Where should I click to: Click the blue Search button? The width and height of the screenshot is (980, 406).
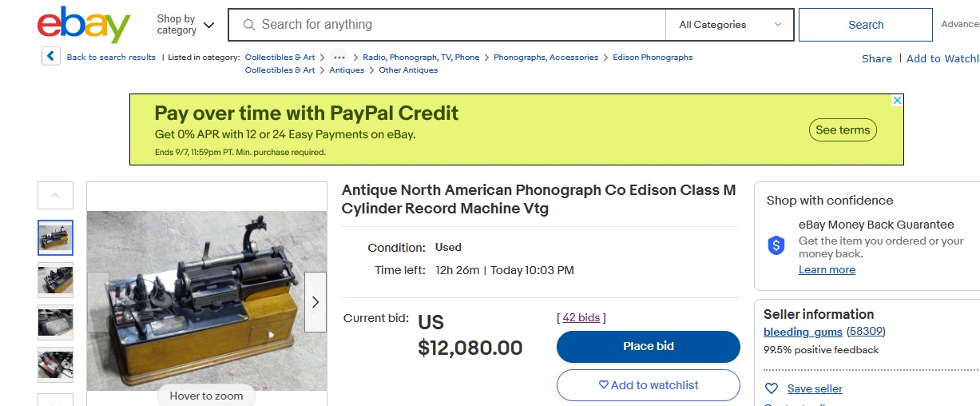click(x=865, y=25)
